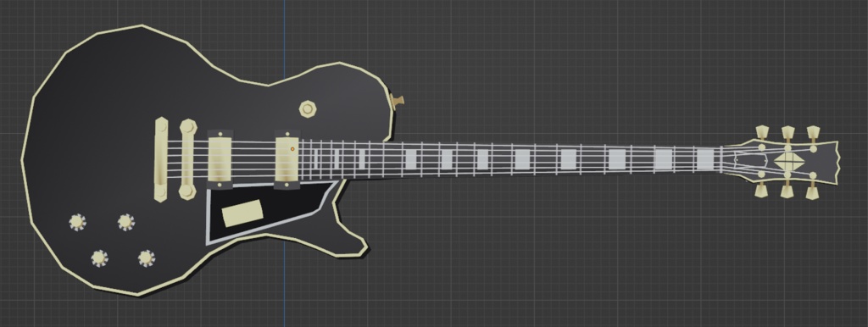Select the orange object origin dot

[292, 149]
